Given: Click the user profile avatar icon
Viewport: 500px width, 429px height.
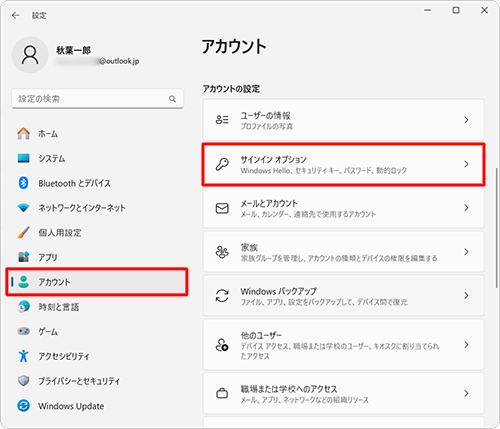Looking at the screenshot, I should point(30,55).
